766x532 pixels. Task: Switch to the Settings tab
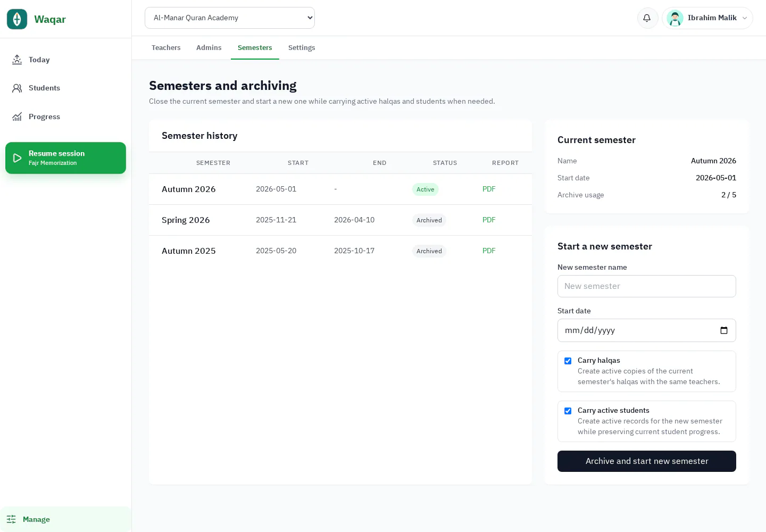[x=302, y=48]
